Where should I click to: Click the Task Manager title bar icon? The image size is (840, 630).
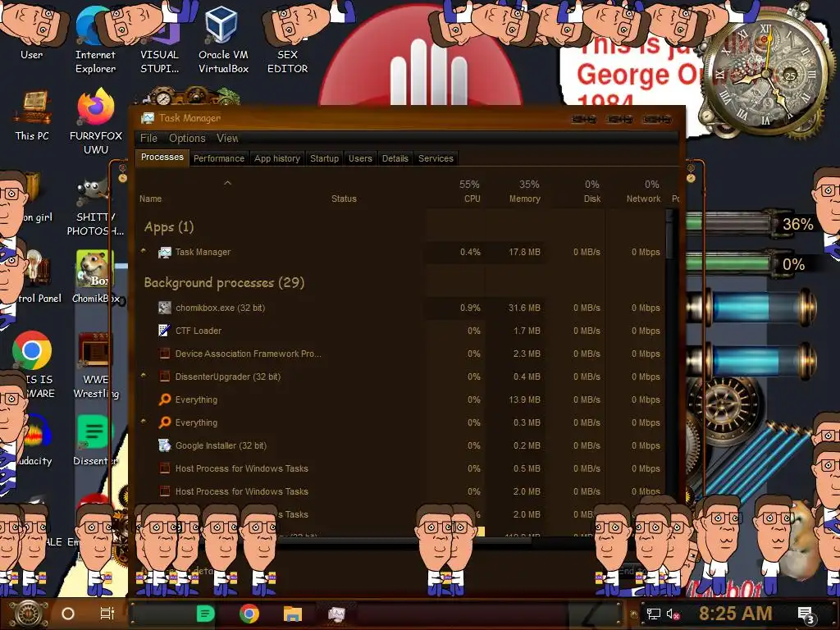point(148,118)
